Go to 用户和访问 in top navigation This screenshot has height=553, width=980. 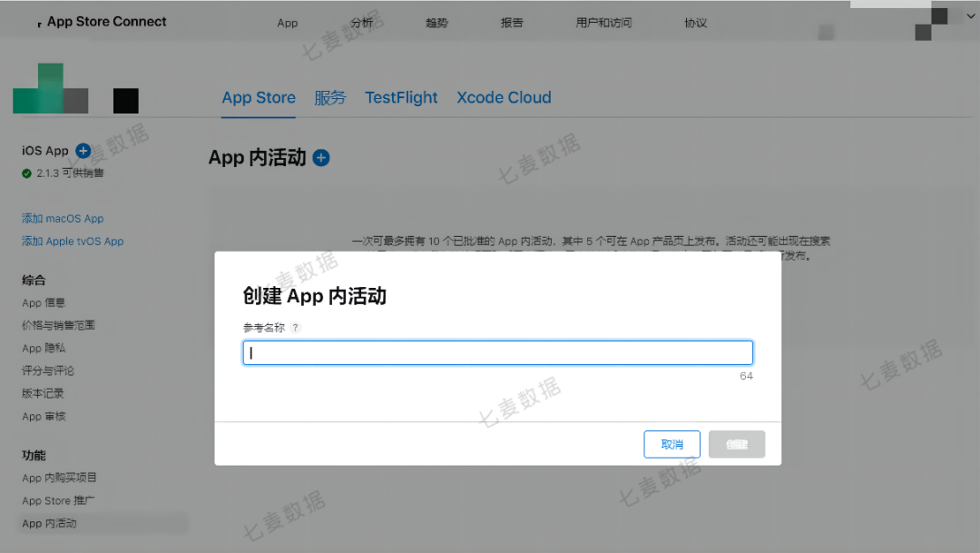tap(603, 23)
